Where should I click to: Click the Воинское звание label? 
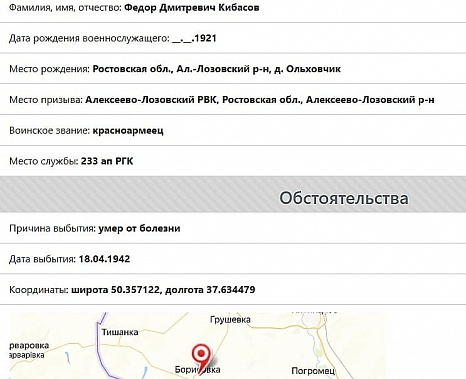[x=50, y=131]
